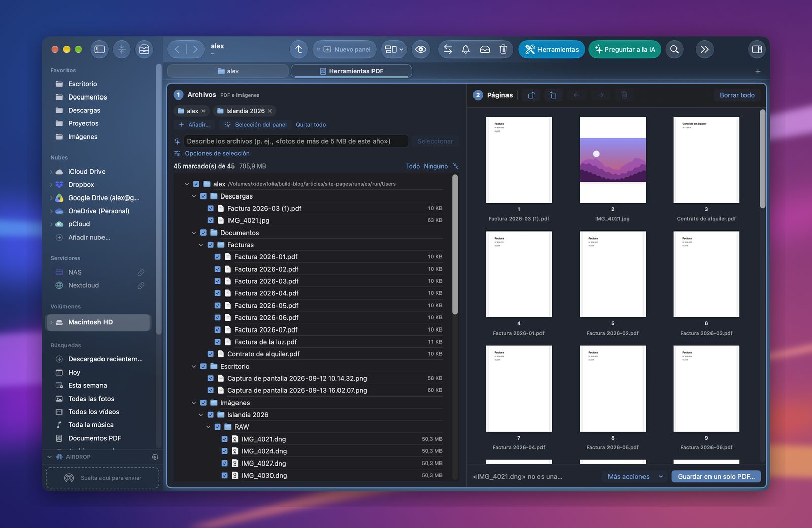This screenshot has height=528, width=812.
Task: Switch to the alex tab
Action: [228, 71]
